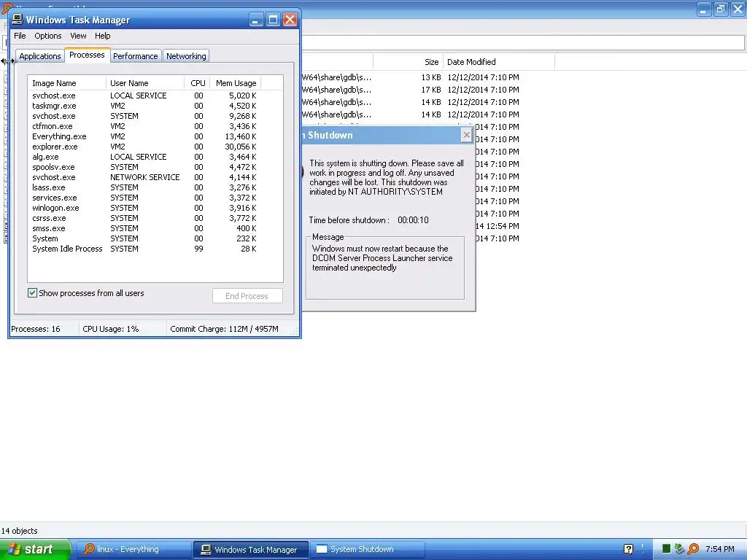Restore down the Everything window

[721, 9]
